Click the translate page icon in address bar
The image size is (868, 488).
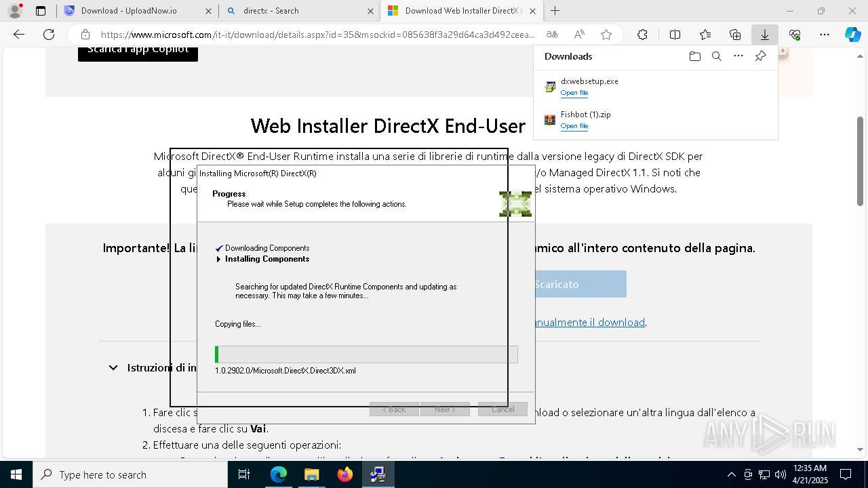[552, 35]
